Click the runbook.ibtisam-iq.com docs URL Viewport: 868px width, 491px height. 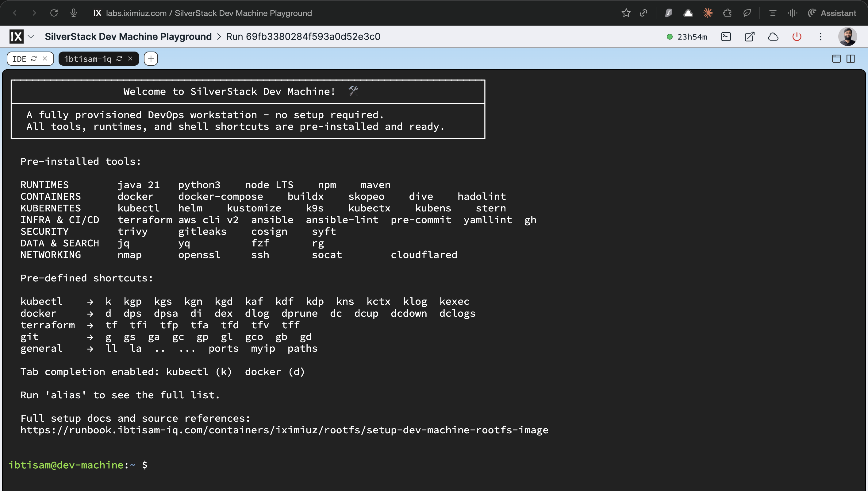point(284,430)
